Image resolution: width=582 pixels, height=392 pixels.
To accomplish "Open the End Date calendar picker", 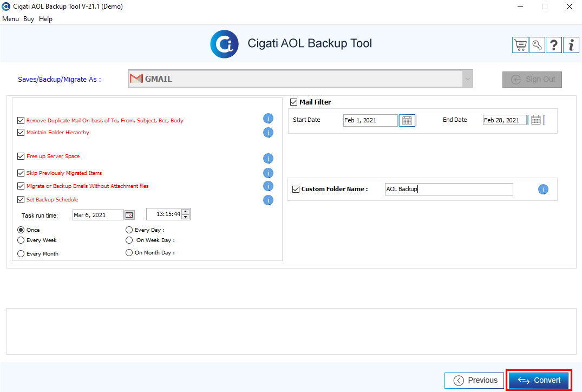I will [536, 120].
